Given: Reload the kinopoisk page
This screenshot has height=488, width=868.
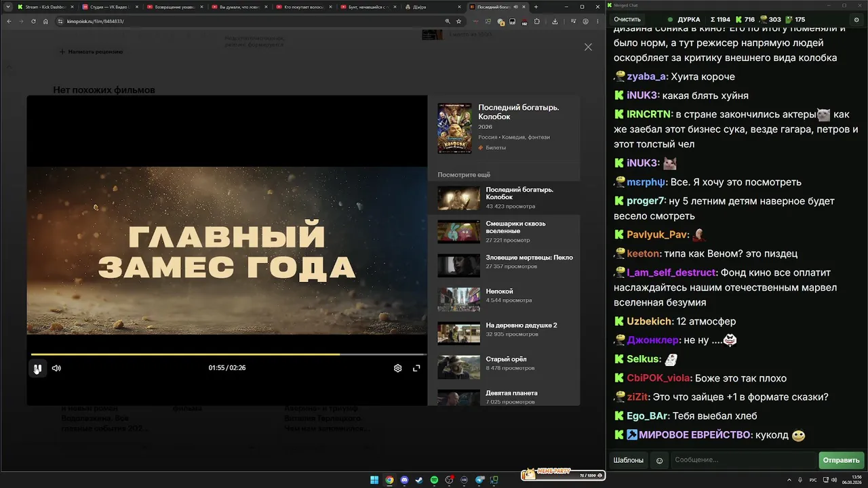Looking at the screenshot, I should (x=33, y=21).
